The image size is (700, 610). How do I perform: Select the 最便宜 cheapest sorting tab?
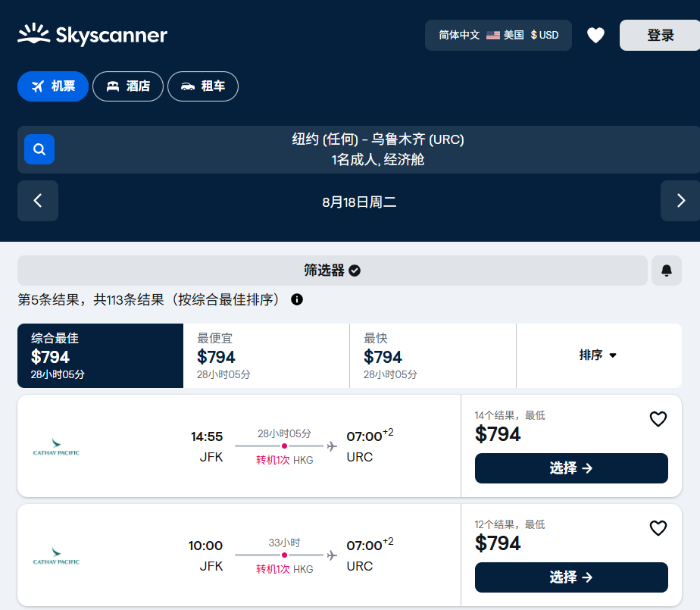266,355
